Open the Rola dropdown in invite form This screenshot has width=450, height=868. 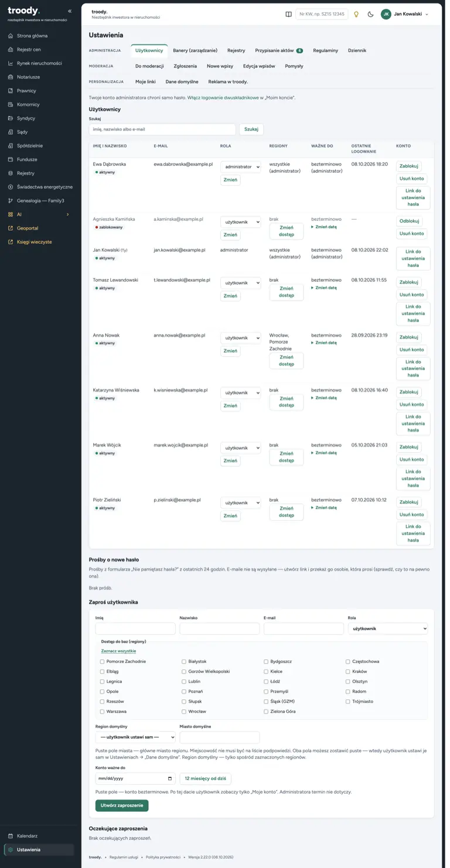[388, 628]
